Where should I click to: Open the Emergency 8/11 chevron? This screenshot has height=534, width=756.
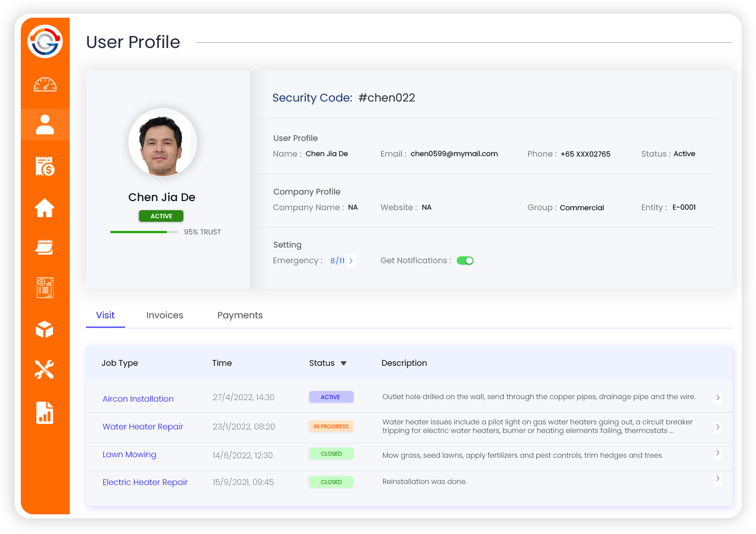(x=351, y=261)
